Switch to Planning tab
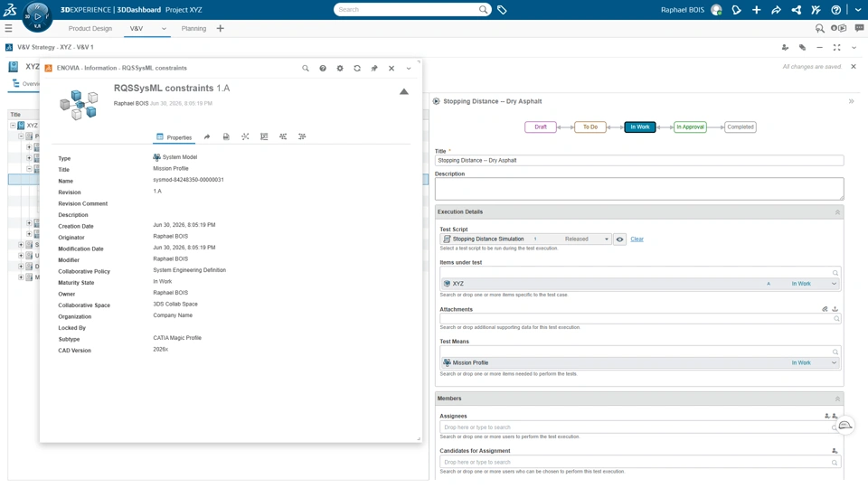 tap(193, 28)
